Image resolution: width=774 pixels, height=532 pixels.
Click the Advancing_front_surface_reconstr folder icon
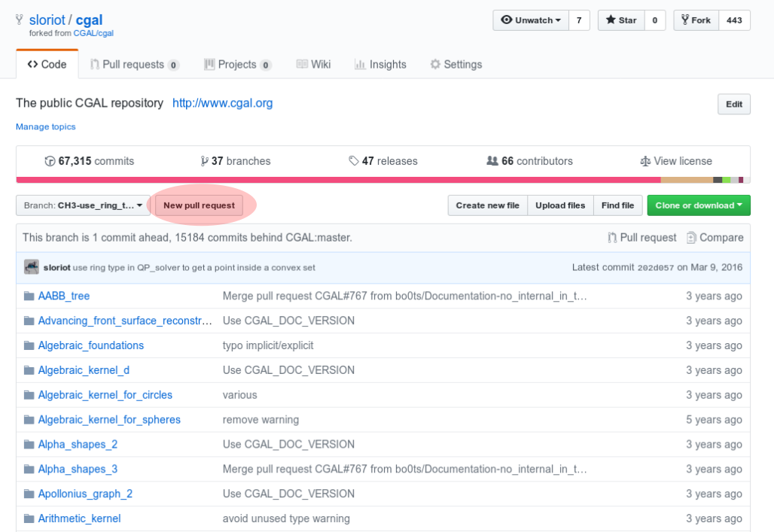(x=29, y=321)
